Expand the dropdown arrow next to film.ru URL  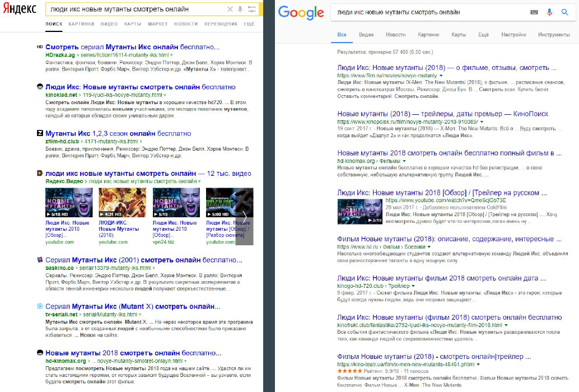tap(441, 75)
